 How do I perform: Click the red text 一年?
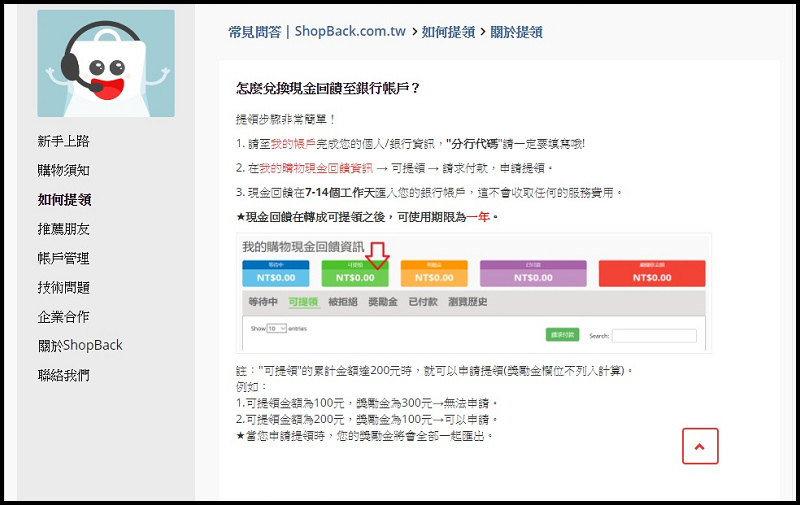pyautogui.click(x=478, y=217)
